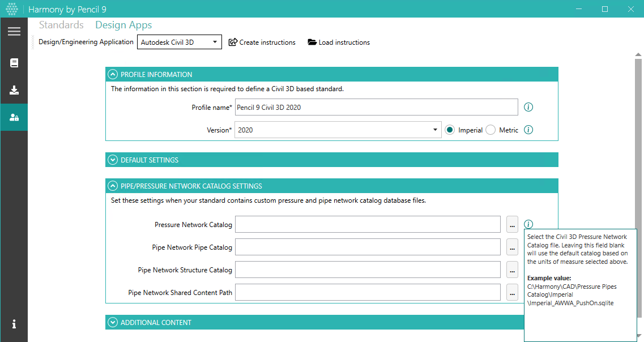Open the standards book icon in sidebar
This screenshot has width=644, height=342.
(x=14, y=63)
